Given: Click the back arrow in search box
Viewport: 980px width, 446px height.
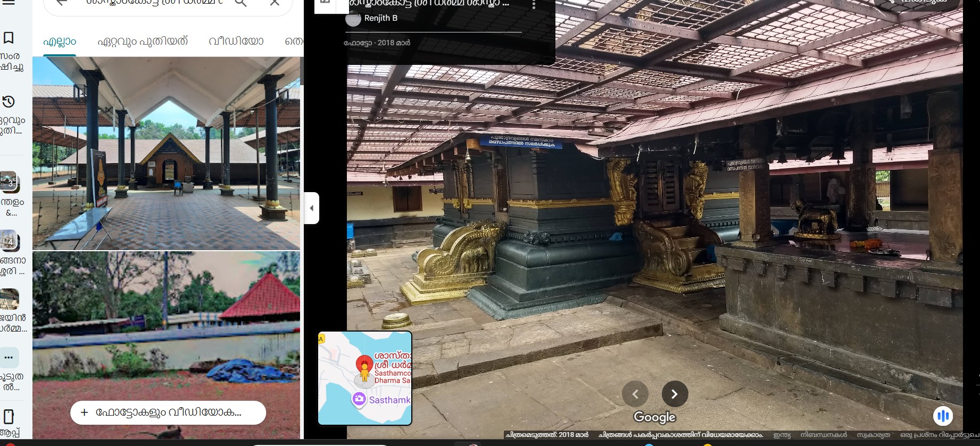Looking at the screenshot, I should click(62, 3).
